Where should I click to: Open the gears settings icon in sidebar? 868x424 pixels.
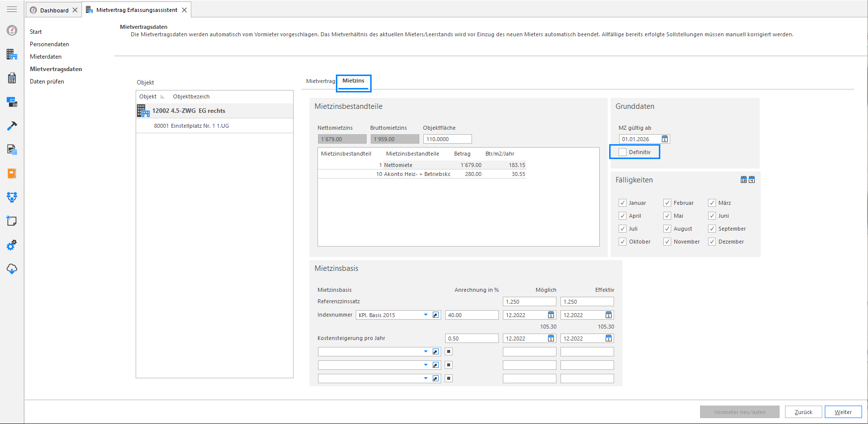coord(12,245)
